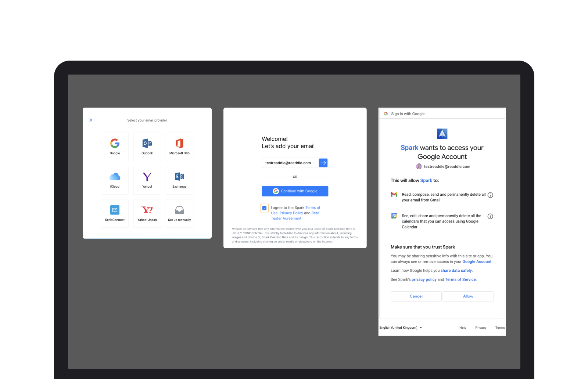The height and width of the screenshot is (379, 588).
Task: Continue with Google sign-in
Action: pos(295,191)
